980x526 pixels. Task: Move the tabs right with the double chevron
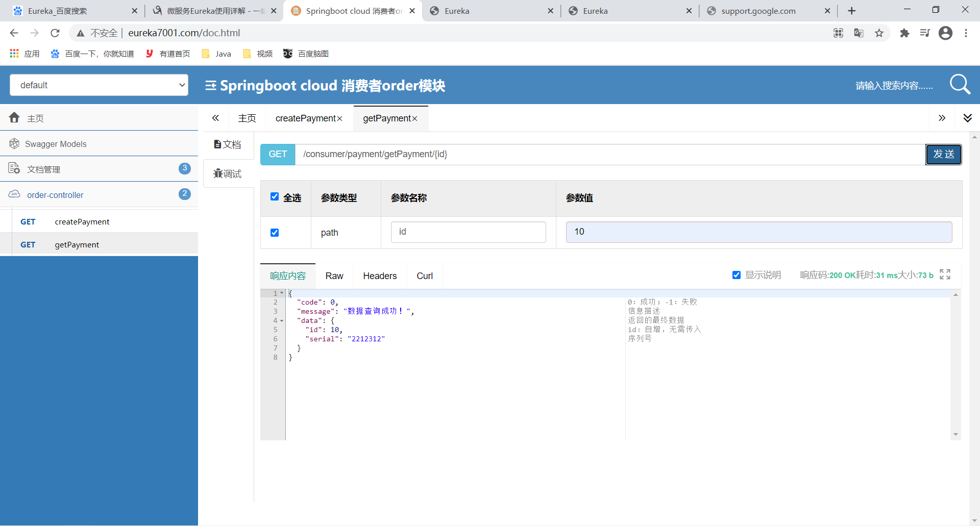click(942, 118)
